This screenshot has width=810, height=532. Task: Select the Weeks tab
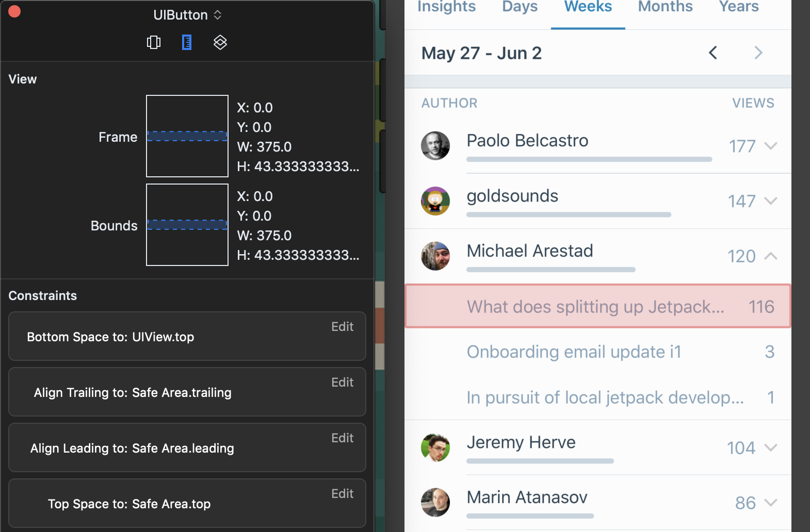pyautogui.click(x=588, y=7)
